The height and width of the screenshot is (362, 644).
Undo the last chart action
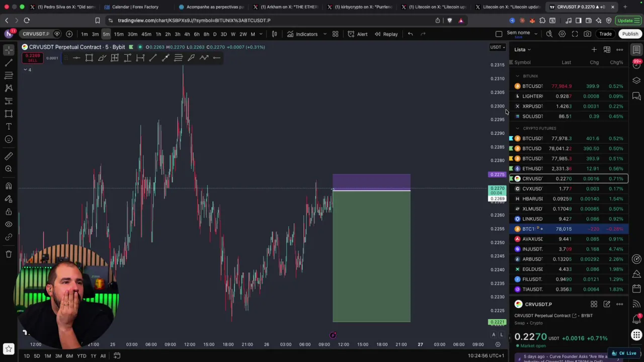pos(411,34)
